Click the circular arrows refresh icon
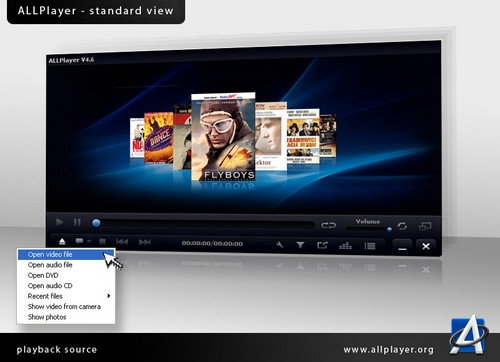The width and height of the screenshot is (500, 362). [x=402, y=226]
